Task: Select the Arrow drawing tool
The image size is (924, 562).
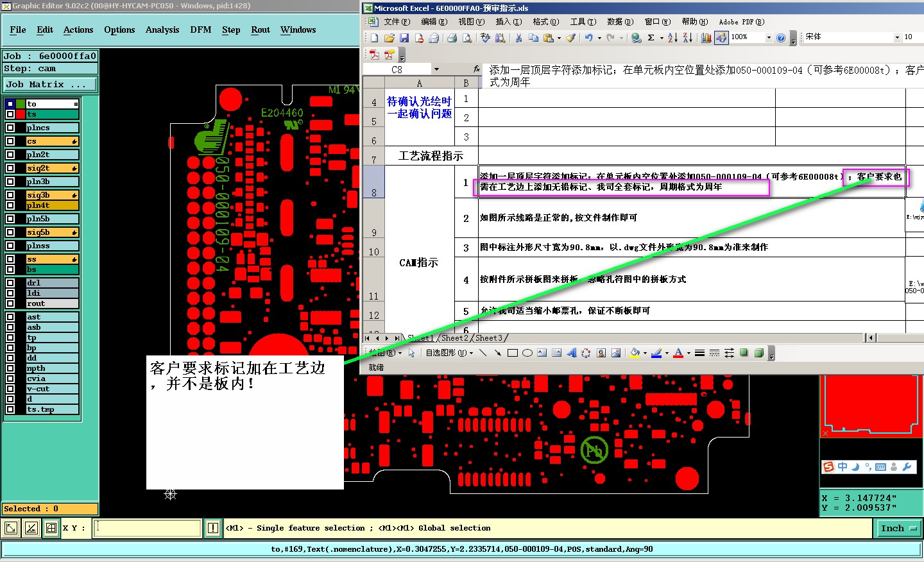Action: [x=497, y=353]
